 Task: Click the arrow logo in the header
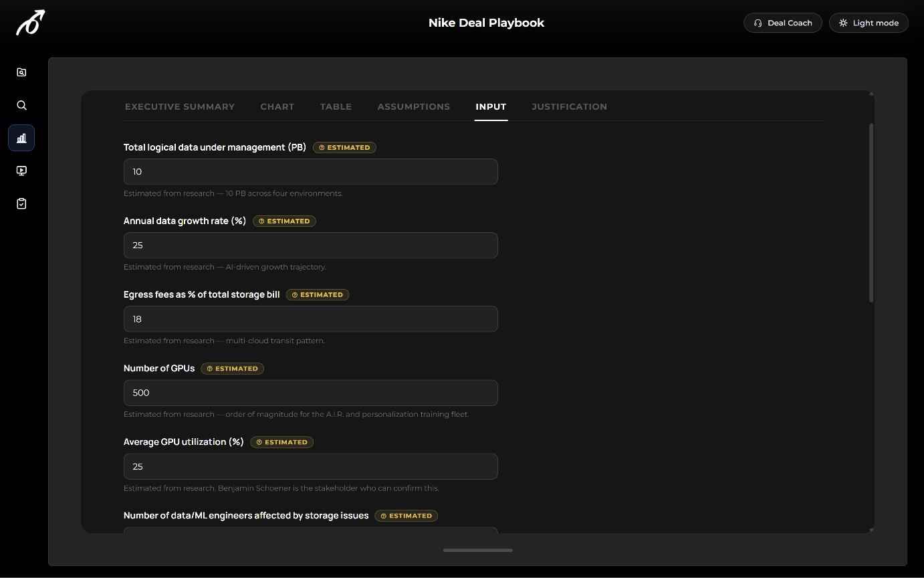(x=30, y=23)
